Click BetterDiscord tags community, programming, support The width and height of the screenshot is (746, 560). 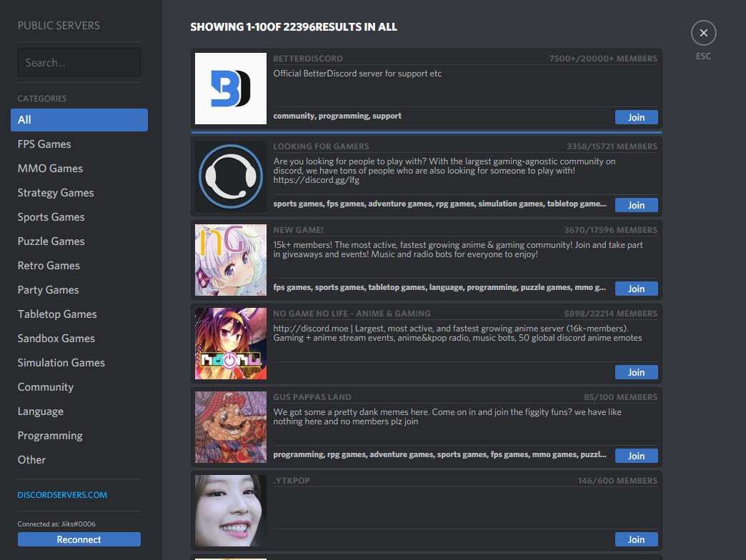[x=337, y=116]
